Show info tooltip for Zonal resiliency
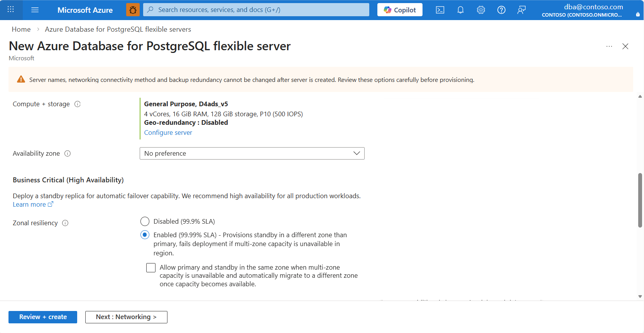The height and width of the screenshot is (333, 644). [x=65, y=223]
